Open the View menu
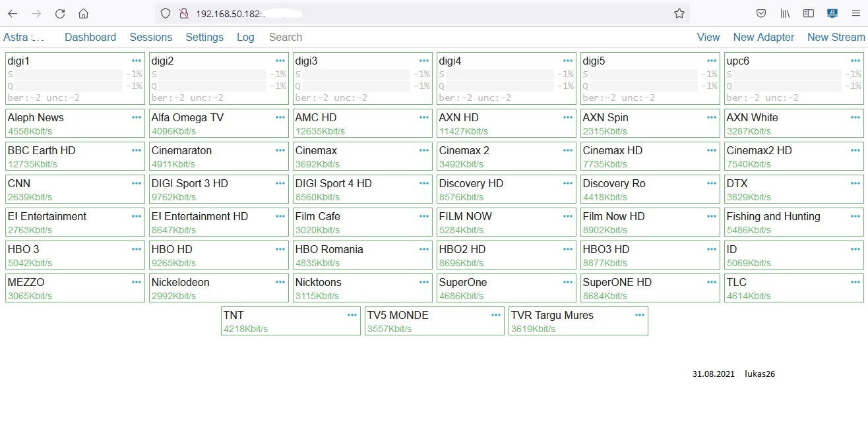 pyautogui.click(x=708, y=37)
